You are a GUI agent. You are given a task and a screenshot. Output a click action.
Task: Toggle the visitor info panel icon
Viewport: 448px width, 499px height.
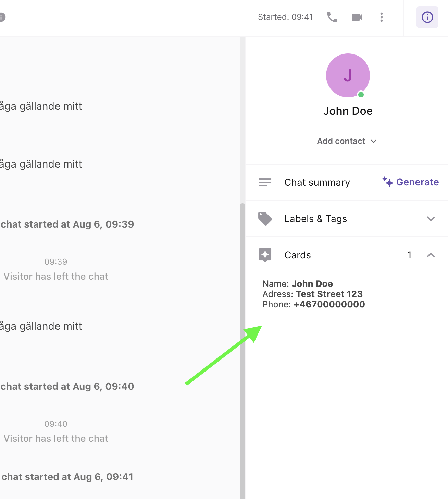pos(427,17)
